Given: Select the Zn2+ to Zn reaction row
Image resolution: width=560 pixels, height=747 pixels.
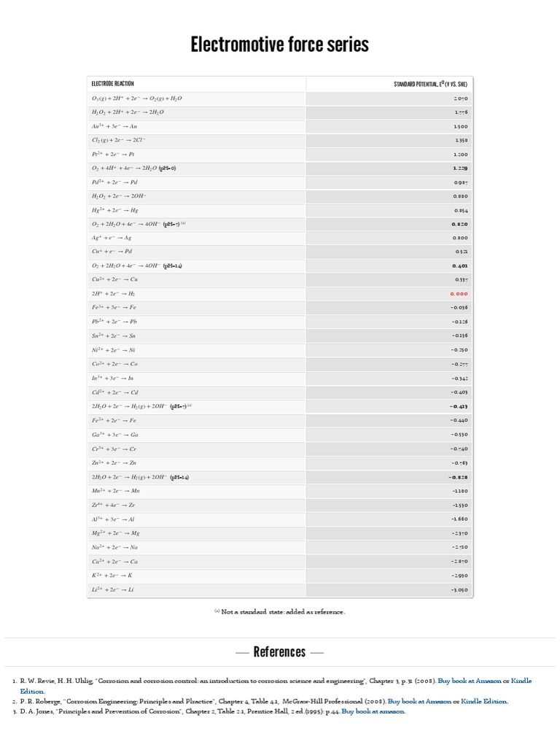Looking at the screenshot, I should (x=280, y=463).
